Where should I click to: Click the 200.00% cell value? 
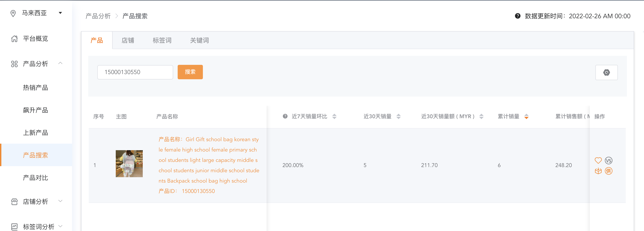point(293,165)
